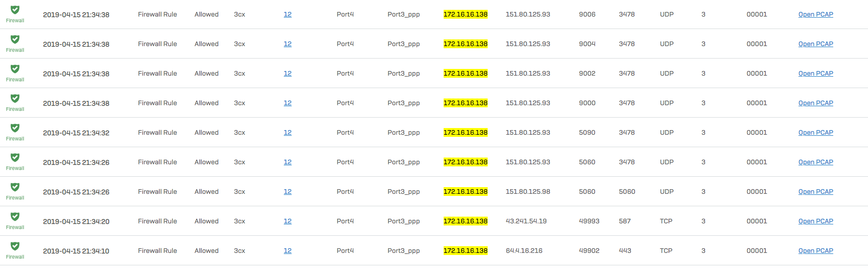Open rule 12 link in the 21:34:20 row
The height and width of the screenshot is (269, 868).
pos(287,221)
